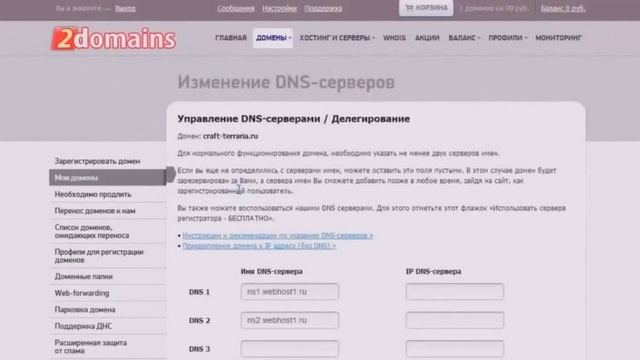Expand the Профили dropdown menu
Screen dimensions: 640x360
507,38
